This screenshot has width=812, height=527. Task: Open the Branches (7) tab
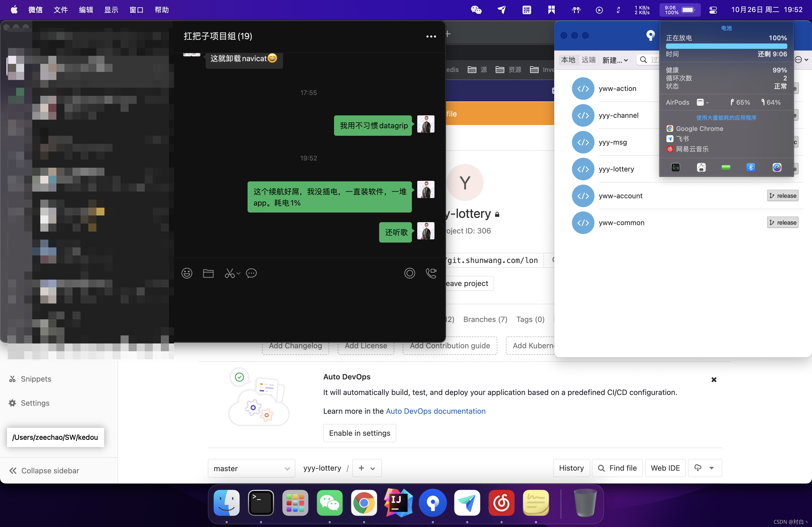(x=485, y=319)
